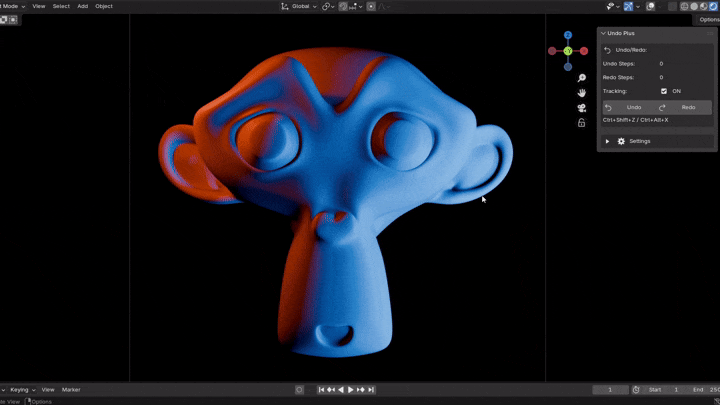Collapse the Undo Plus panel

[603, 34]
